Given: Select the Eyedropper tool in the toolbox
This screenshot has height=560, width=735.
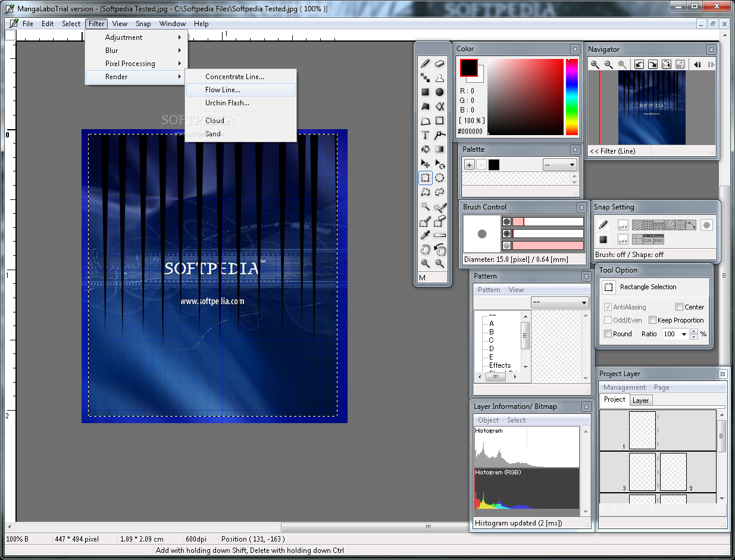Looking at the screenshot, I should pos(425,235).
